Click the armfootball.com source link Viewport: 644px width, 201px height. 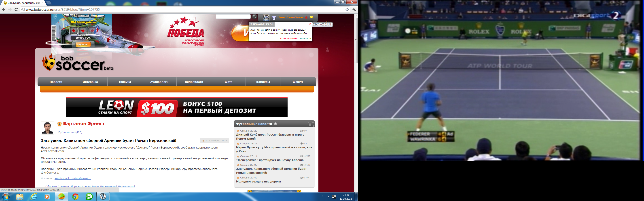(x=72, y=178)
